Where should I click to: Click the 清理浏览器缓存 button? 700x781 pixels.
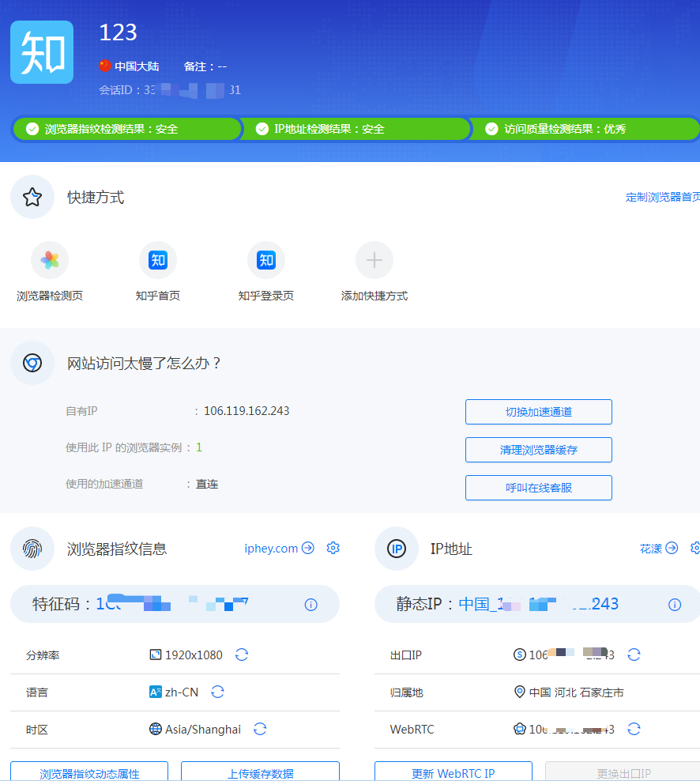[x=538, y=450]
